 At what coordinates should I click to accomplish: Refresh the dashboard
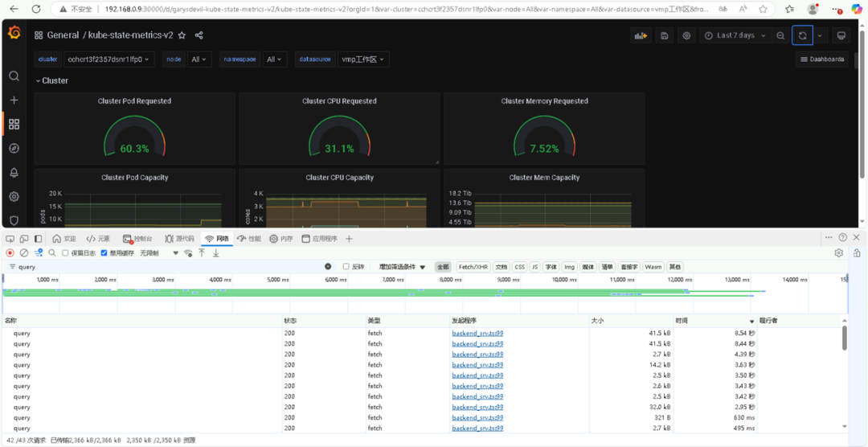click(802, 35)
